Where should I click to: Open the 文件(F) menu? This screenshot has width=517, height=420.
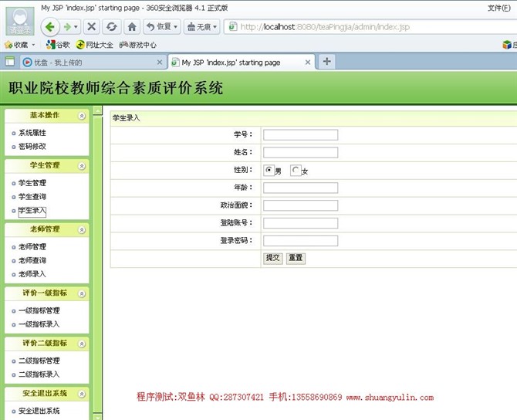click(499, 8)
